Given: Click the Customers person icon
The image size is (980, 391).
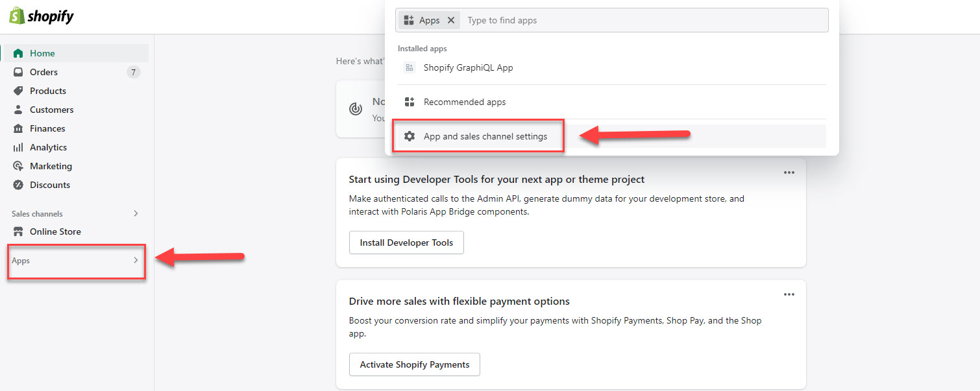Looking at the screenshot, I should coord(18,110).
